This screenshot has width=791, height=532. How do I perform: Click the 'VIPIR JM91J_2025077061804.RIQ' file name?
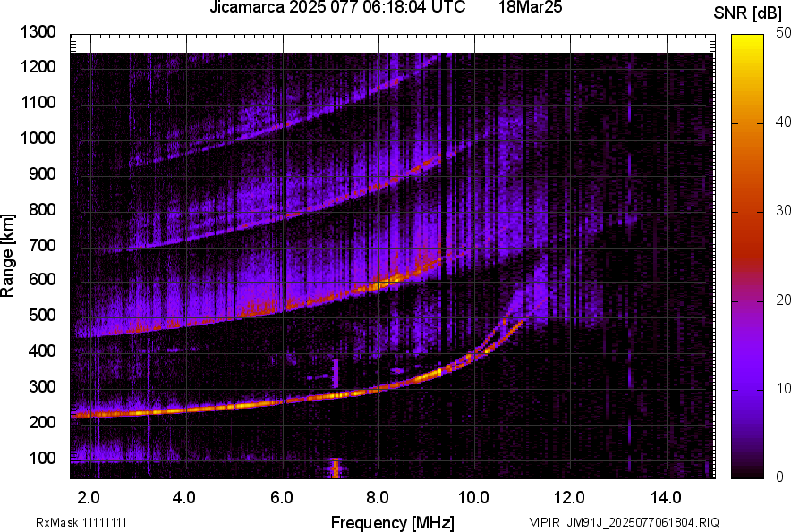pos(624,522)
